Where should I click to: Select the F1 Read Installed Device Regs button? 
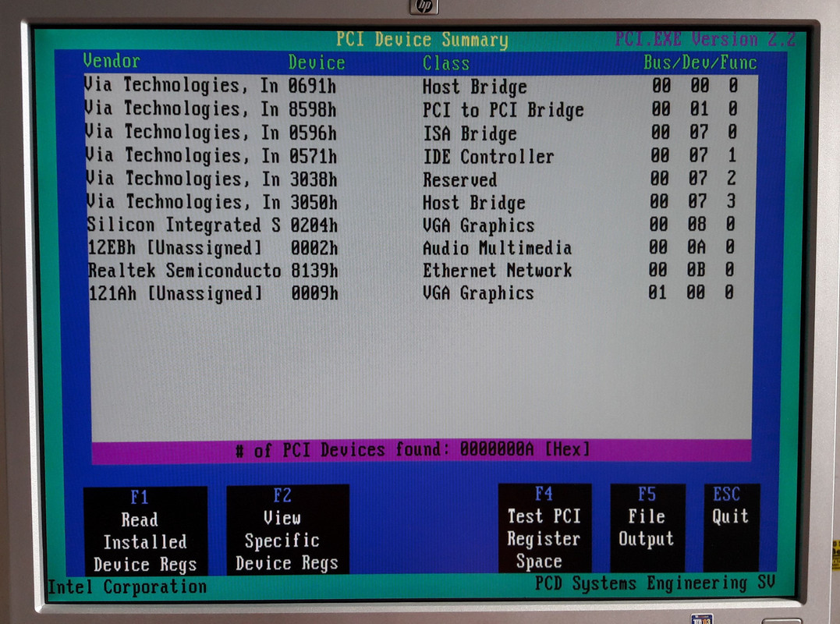click(145, 530)
